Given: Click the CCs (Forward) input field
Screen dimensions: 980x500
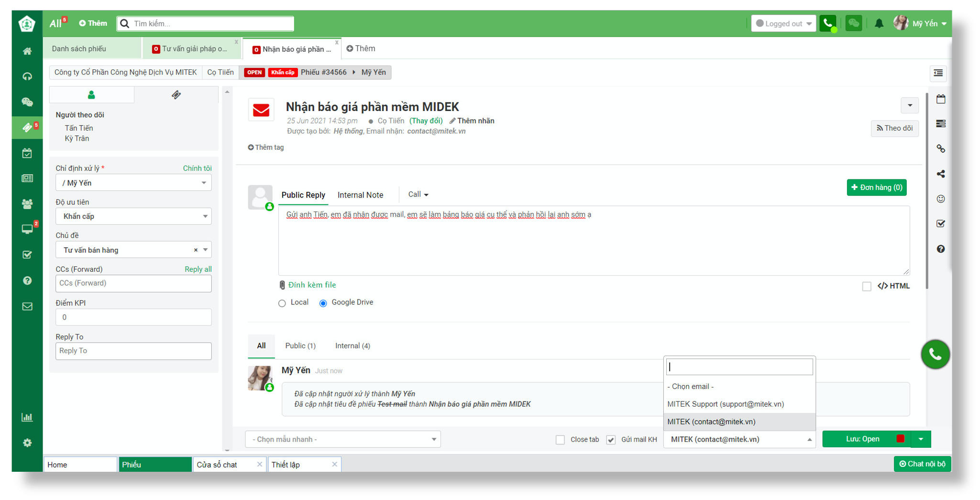Looking at the screenshot, I should [133, 283].
